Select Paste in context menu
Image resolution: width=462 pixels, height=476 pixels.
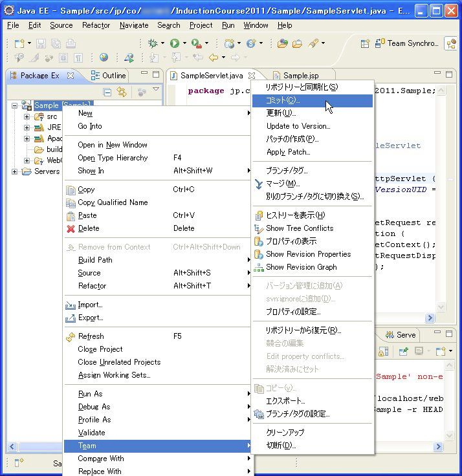point(158,215)
